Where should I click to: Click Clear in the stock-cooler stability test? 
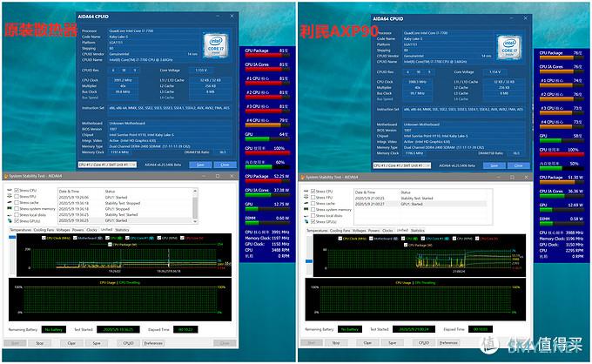pos(71,343)
